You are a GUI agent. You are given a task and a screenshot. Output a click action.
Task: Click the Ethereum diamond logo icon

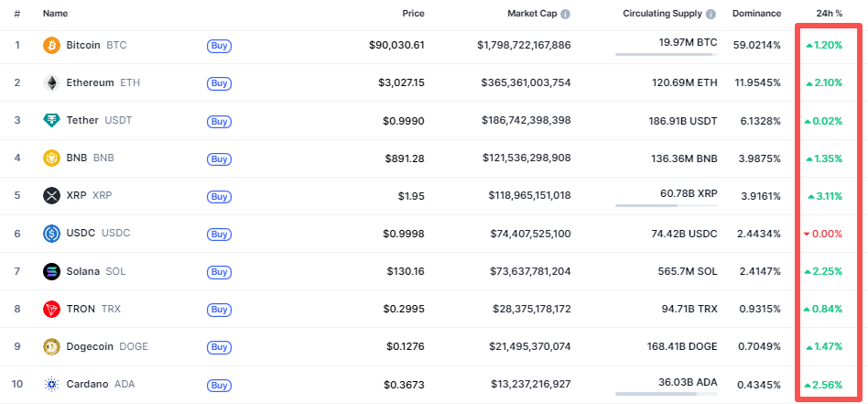pyautogui.click(x=51, y=82)
